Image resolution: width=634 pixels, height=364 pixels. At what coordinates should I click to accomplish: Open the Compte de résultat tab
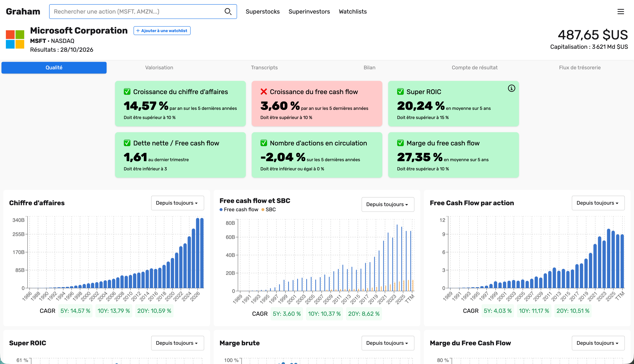coord(474,68)
